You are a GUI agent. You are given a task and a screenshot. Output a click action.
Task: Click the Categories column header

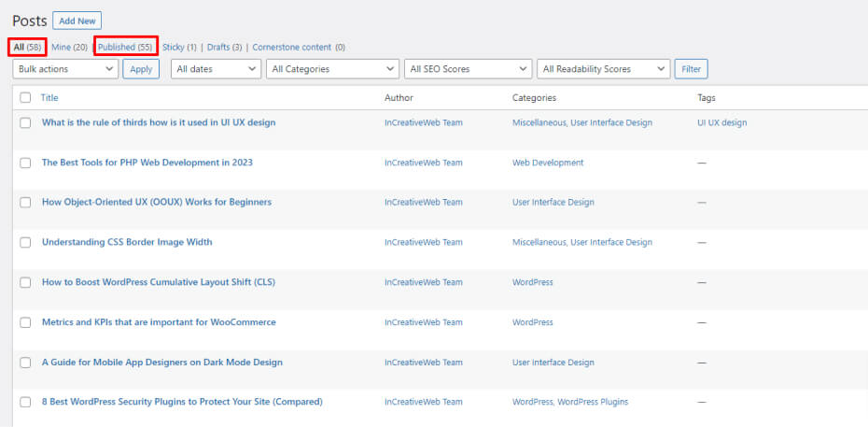pos(534,97)
